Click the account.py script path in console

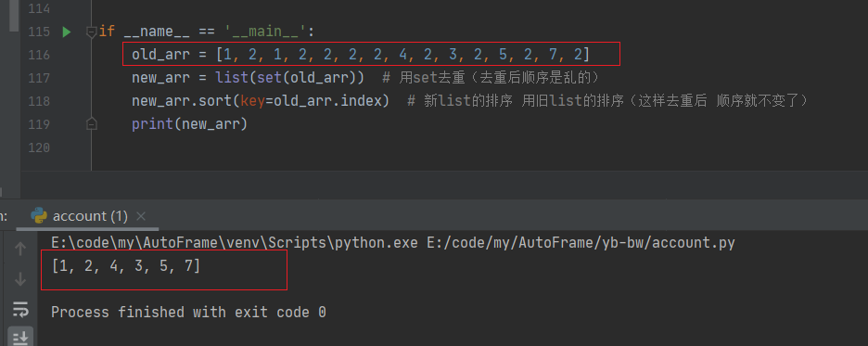coord(581,243)
